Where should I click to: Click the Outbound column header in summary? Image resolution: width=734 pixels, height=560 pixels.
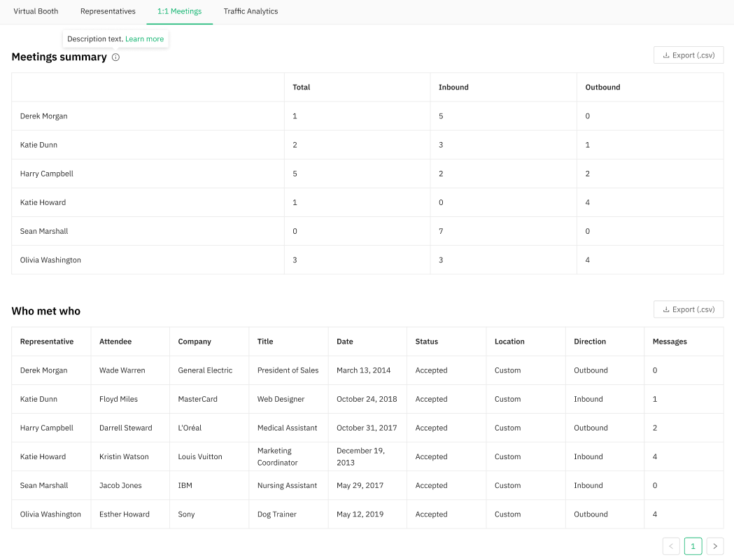(602, 87)
